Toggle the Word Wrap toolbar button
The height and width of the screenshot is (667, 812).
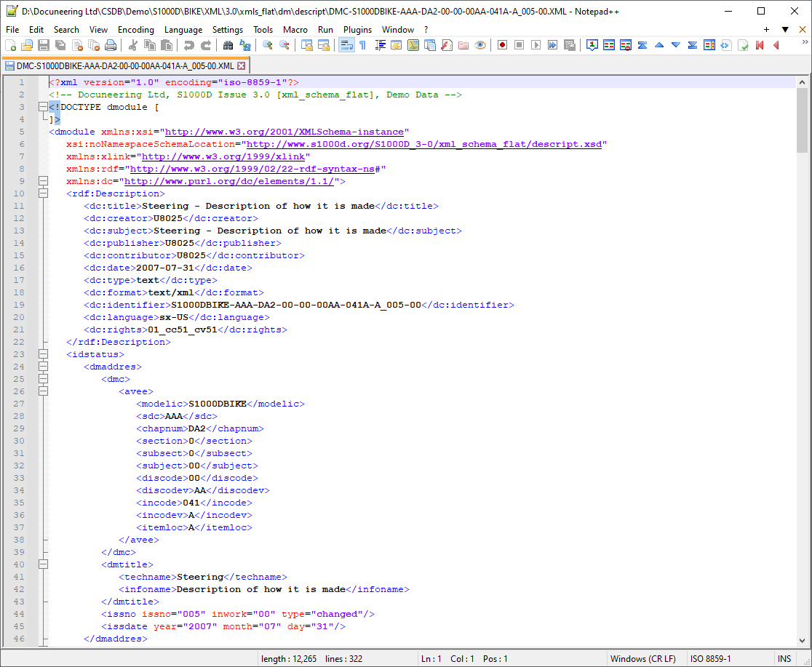pos(346,45)
